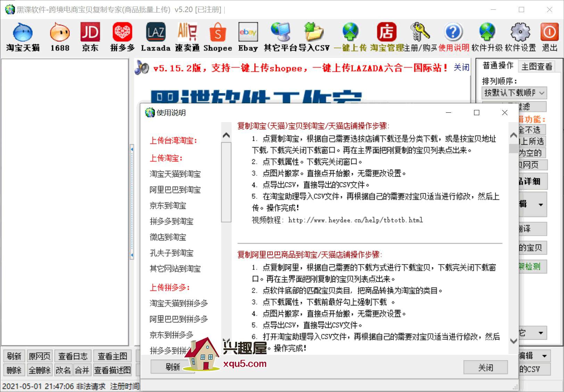Minimize the 使用说明 dialog
This screenshot has width=564, height=392.
[448, 112]
